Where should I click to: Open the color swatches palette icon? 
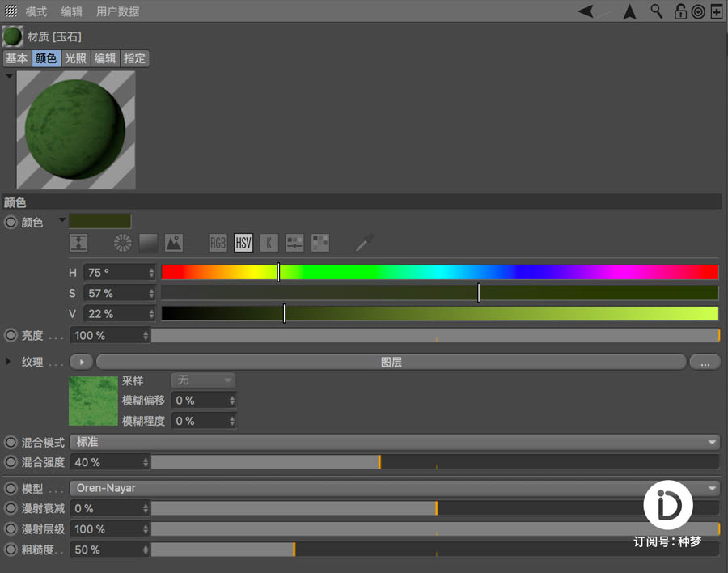[320, 243]
